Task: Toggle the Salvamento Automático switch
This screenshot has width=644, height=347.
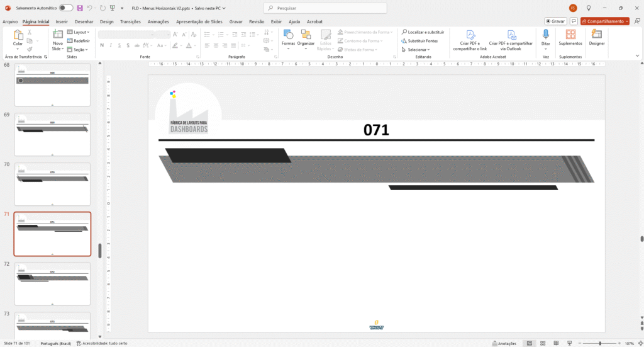Action: point(65,8)
